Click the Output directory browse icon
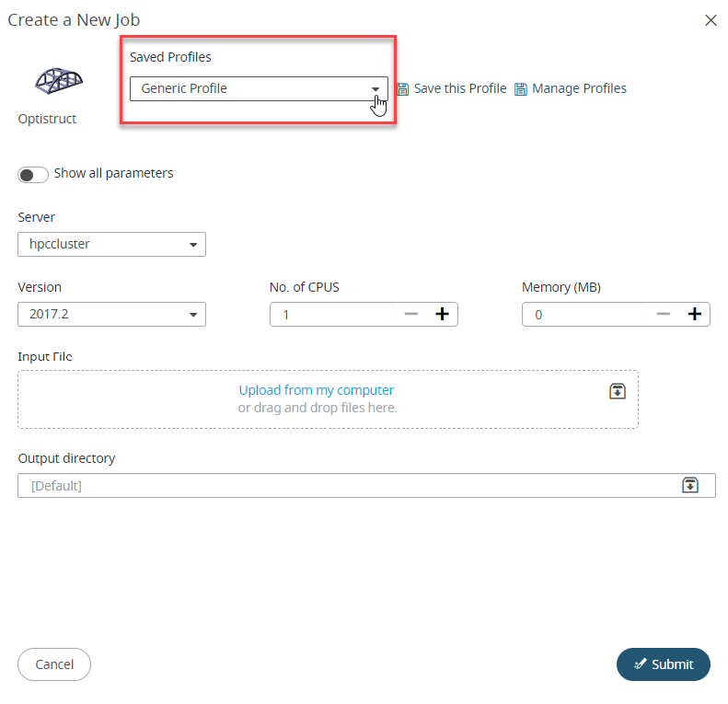This screenshot has width=728, height=704. click(x=690, y=485)
